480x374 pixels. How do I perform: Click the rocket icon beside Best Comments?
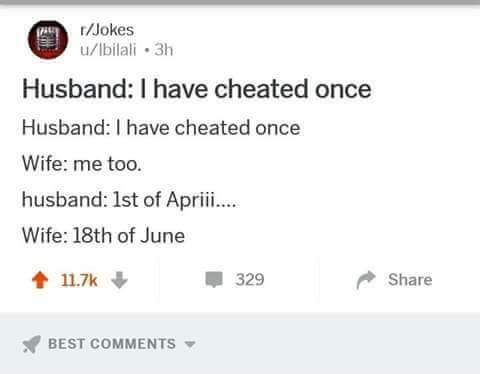[32, 344]
